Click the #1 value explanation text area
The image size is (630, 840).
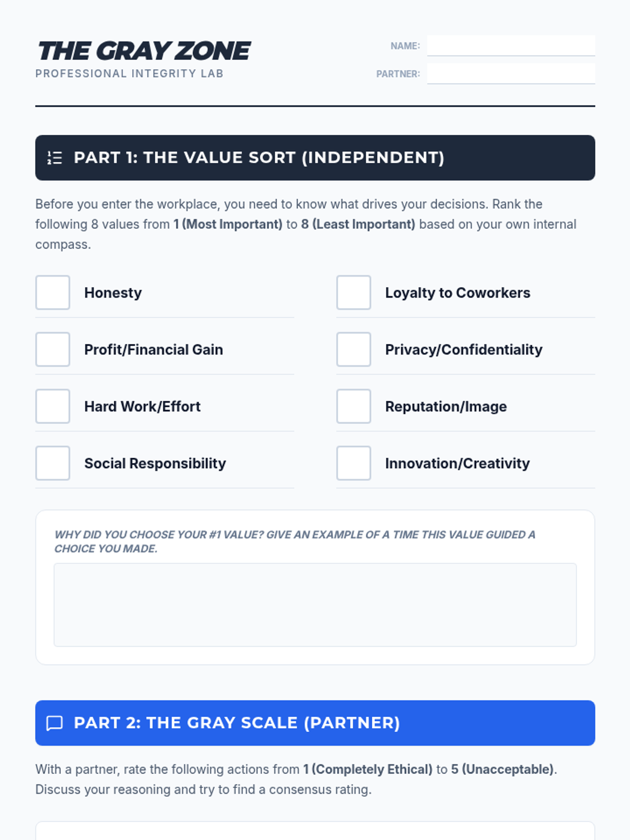pyautogui.click(x=315, y=605)
